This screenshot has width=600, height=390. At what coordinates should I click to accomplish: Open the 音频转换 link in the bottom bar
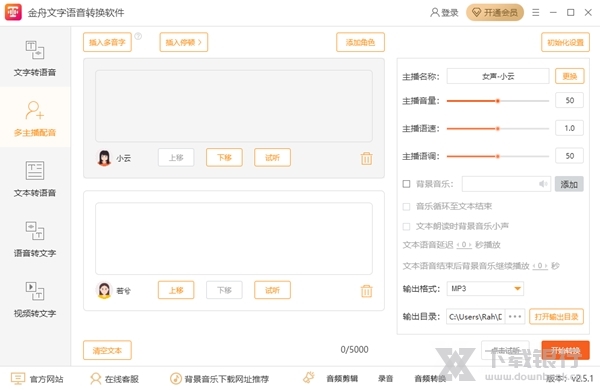pyautogui.click(x=430, y=379)
